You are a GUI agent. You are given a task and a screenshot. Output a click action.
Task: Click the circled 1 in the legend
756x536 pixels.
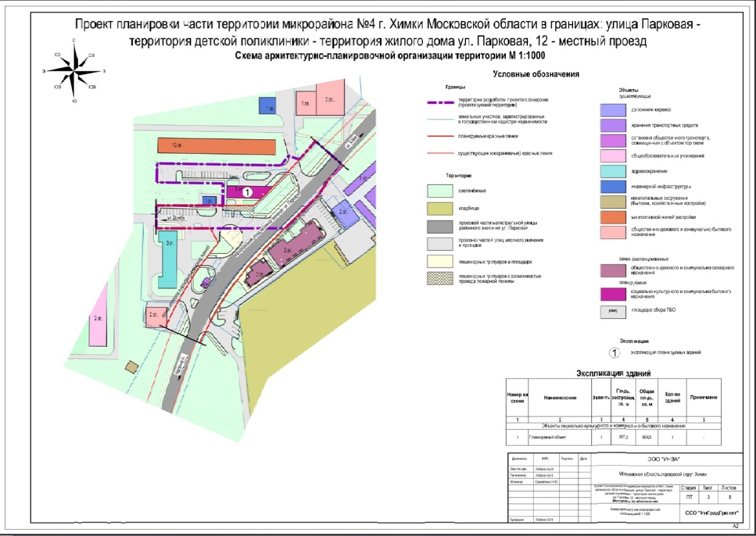click(614, 353)
